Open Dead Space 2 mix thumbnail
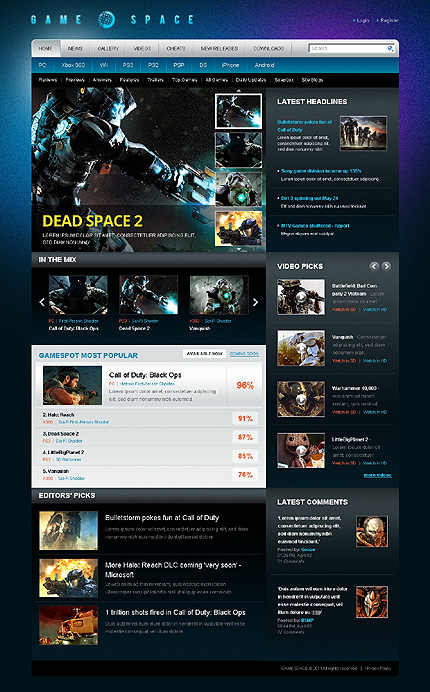This screenshot has width=430, height=692. pyautogui.click(x=149, y=295)
